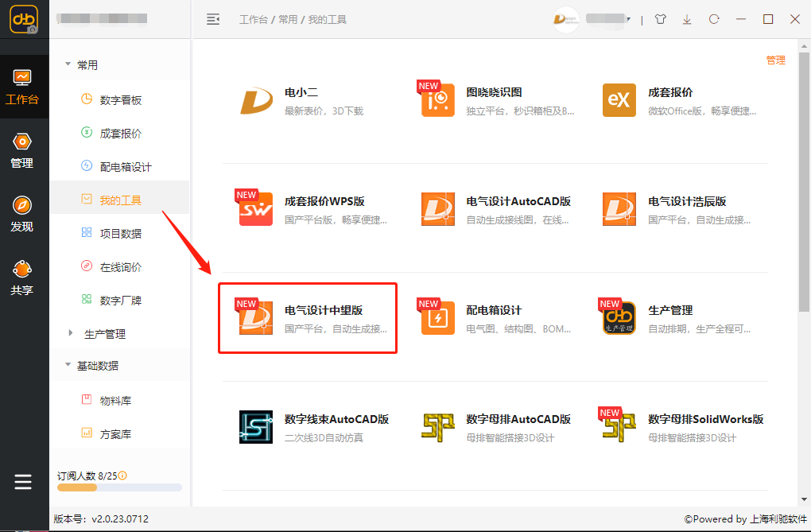Select 物料库 in the sidebar
This screenshot has height=532, width=811.
[x=119, y=401]
